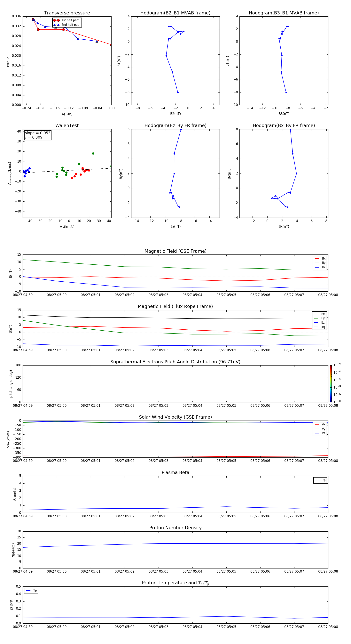Click the |B| legend entry in Flux Rope plot
351x644 pixels.
320,327
